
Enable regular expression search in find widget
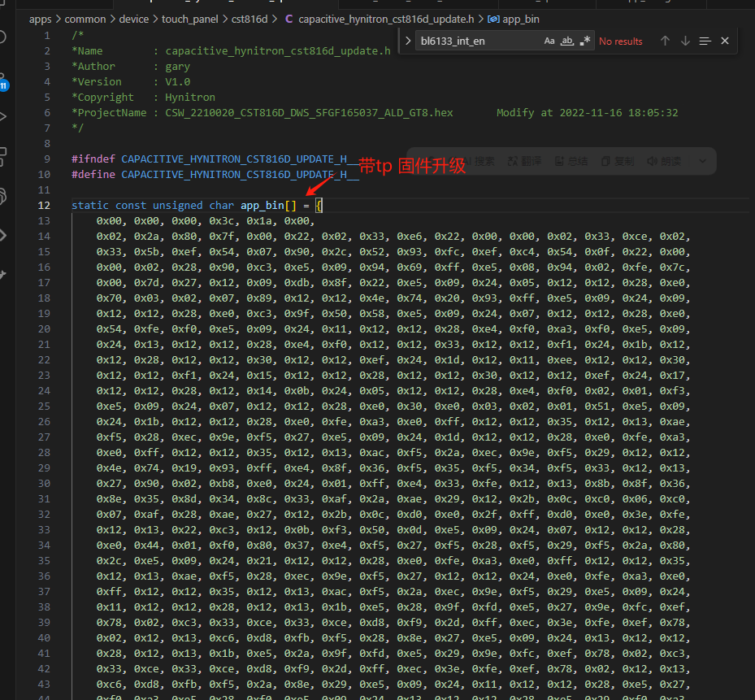point(585,41)
